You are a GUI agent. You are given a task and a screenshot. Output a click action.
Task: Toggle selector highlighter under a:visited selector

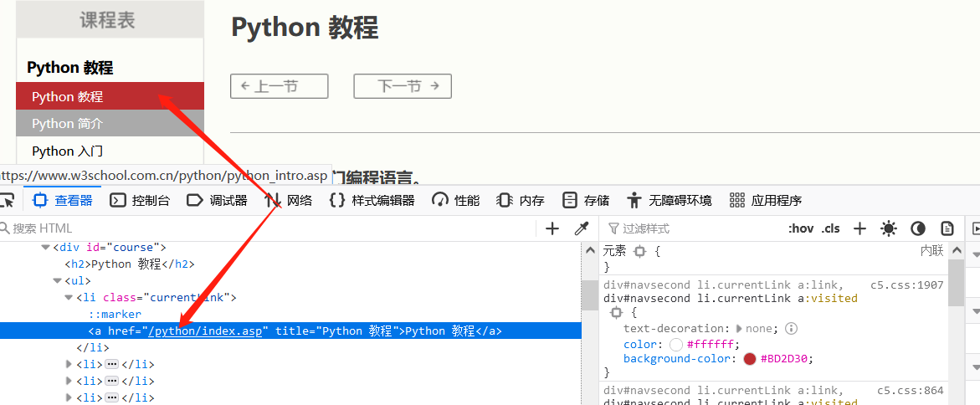[x=616, y=312]
